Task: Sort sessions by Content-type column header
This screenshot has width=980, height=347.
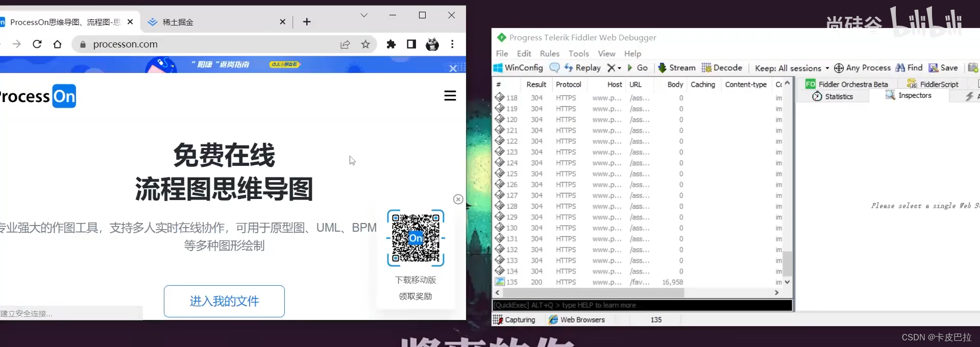Action: pyautogui.click(x=745, y=85)
